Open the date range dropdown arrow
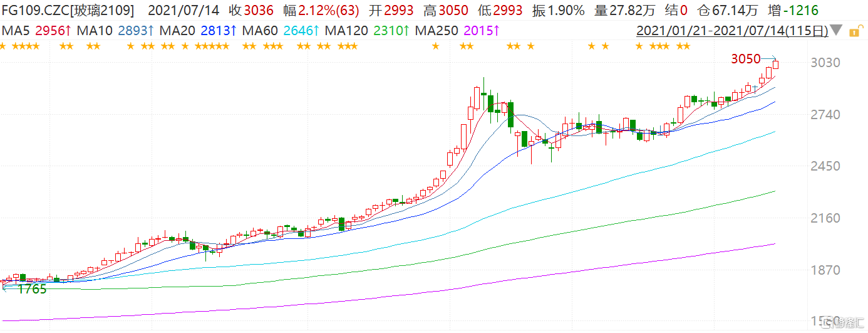The width and height of the screenshot is (868, 333). [x=835, y=31]
